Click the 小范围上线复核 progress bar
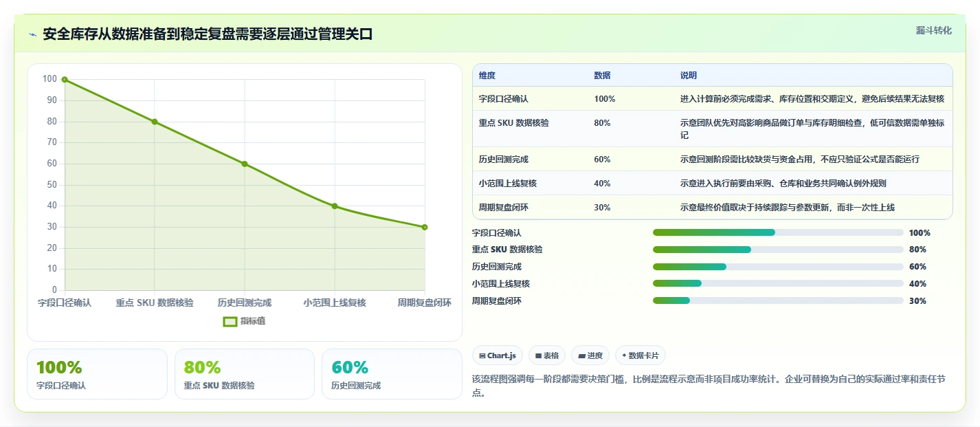The width and height of the screenshot is (980, 427). tap(778, 283)
